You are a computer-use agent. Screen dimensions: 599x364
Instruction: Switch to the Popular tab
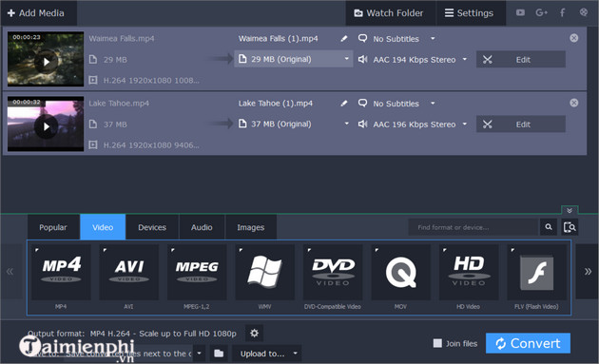tap(53, 227)
